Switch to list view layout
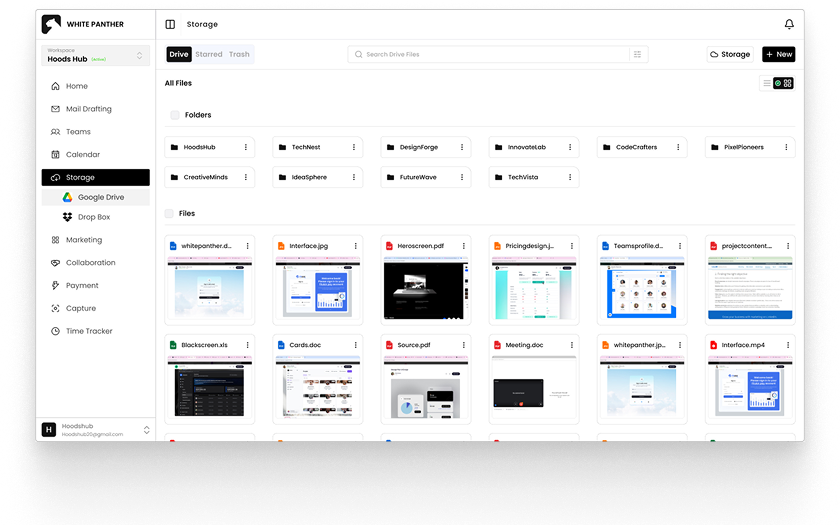Image resolution: width=840 pixels, height=525 pixels. 767,83
